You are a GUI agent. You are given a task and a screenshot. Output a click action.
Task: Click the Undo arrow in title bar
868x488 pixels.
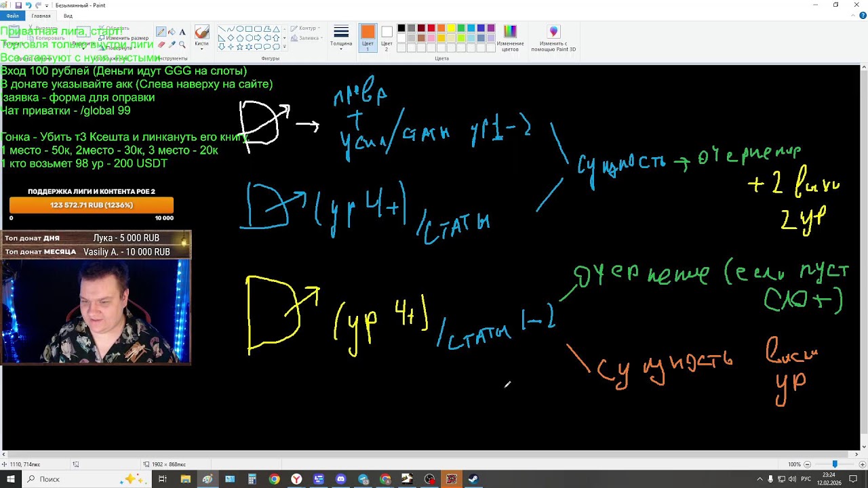(28, 5)
